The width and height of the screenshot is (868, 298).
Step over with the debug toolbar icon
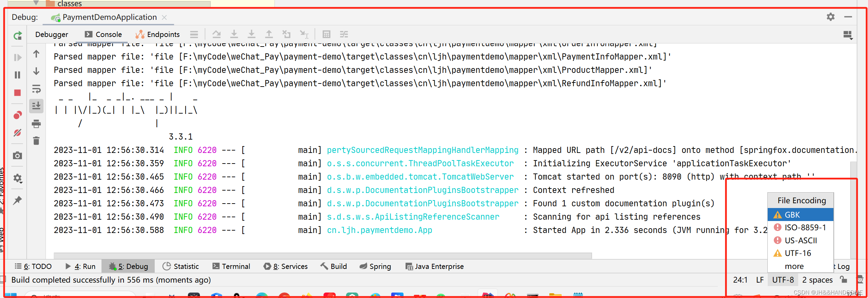point(234,34)
